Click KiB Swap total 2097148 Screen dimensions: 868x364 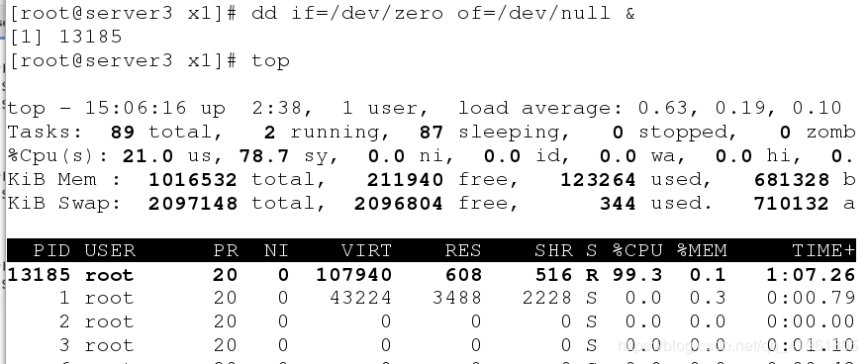click(193, 204)
